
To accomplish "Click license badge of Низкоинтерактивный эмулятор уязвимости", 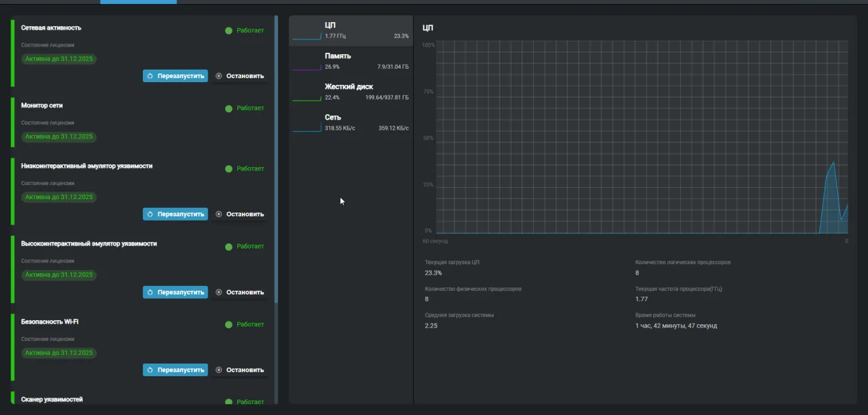I will pos(59,197).
